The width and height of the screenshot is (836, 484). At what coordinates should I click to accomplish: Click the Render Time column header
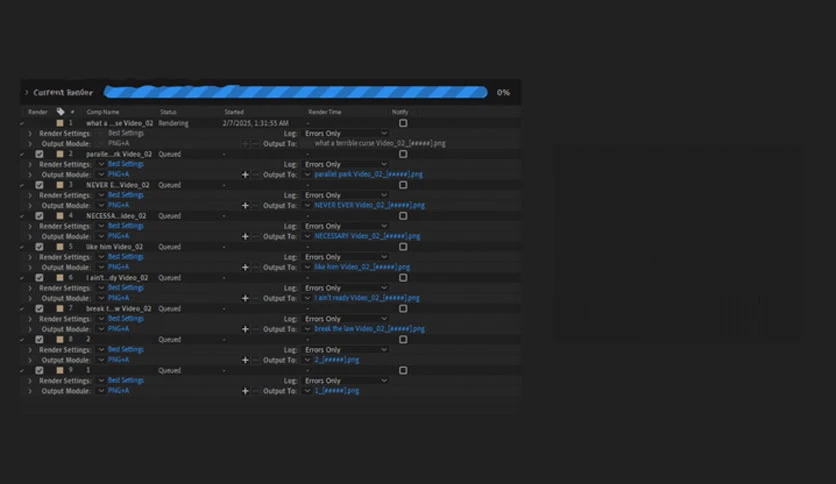tap(325, 112)
